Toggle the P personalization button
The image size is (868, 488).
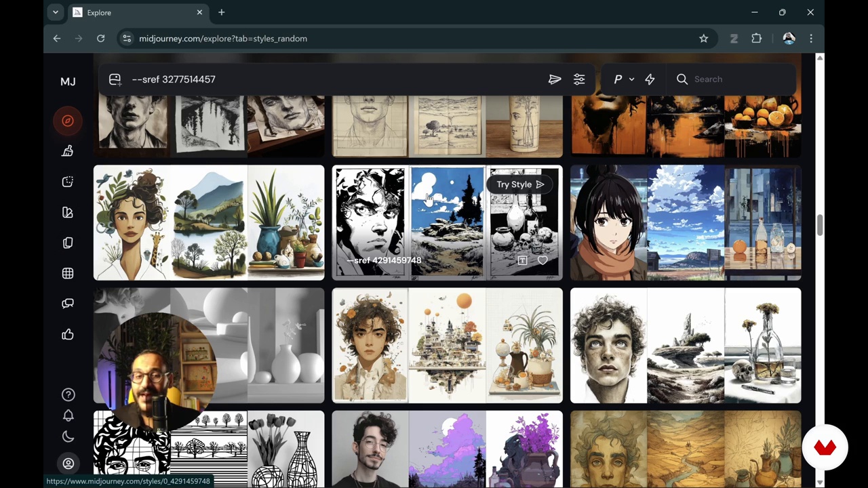coord(618,79)
